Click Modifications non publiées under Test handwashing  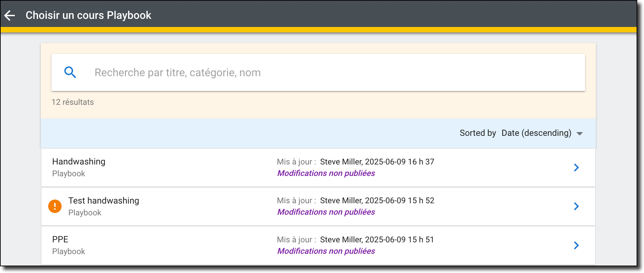[326, 212]
